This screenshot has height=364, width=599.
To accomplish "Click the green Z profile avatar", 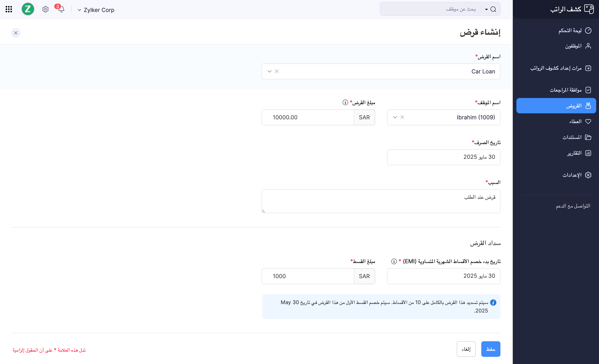I will pyautogui.click(x=28, y=9).
